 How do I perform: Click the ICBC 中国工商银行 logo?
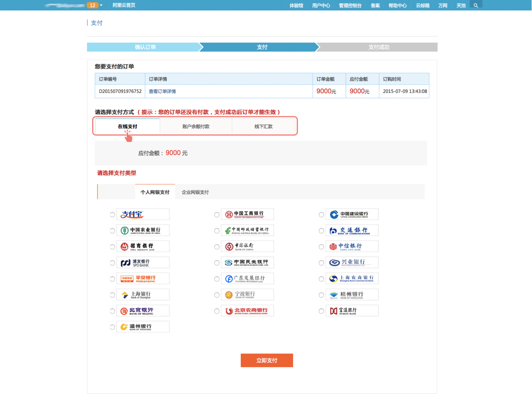pos(247,214)
